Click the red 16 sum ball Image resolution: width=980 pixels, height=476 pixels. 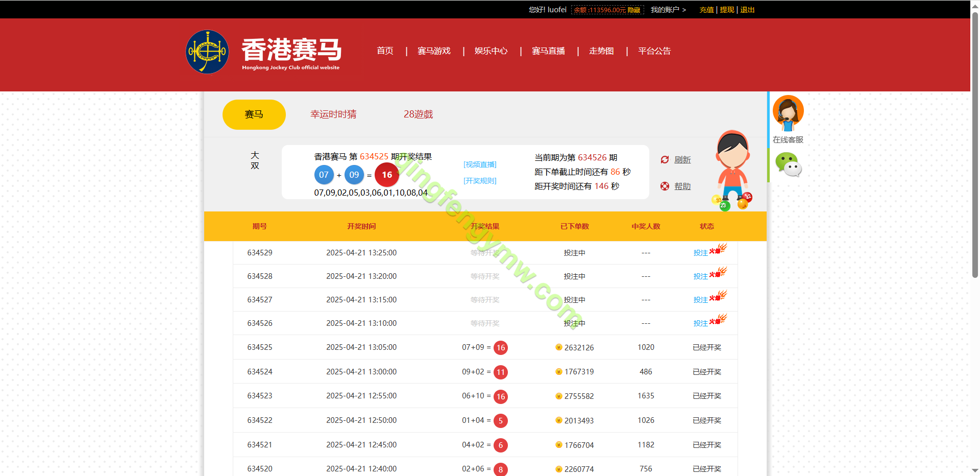point(387,175)
